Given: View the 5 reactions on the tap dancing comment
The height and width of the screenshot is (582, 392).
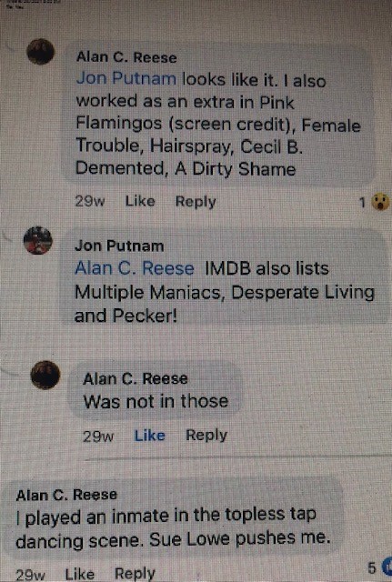Looking at the screenshot, I should click(378, 567).
